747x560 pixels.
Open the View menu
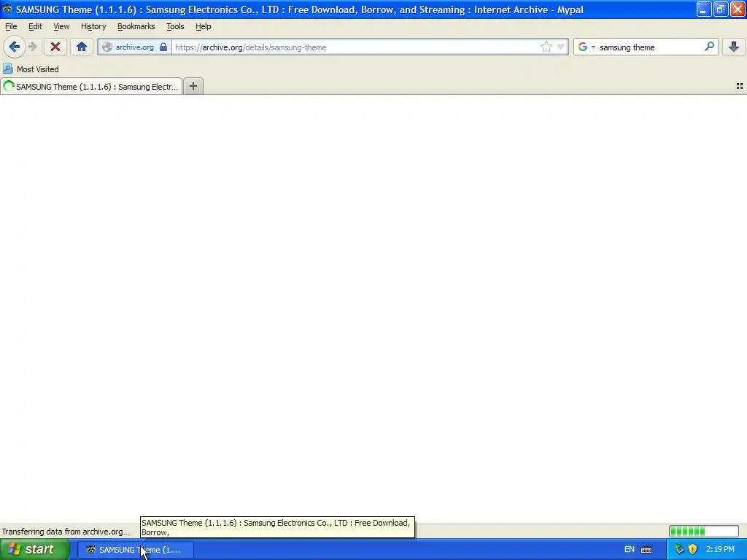61,26
